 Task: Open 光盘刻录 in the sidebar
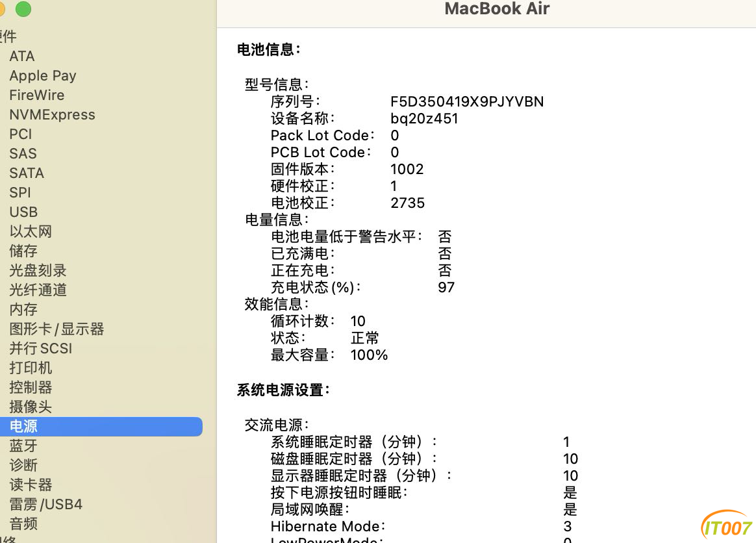[x=38, y=271]
